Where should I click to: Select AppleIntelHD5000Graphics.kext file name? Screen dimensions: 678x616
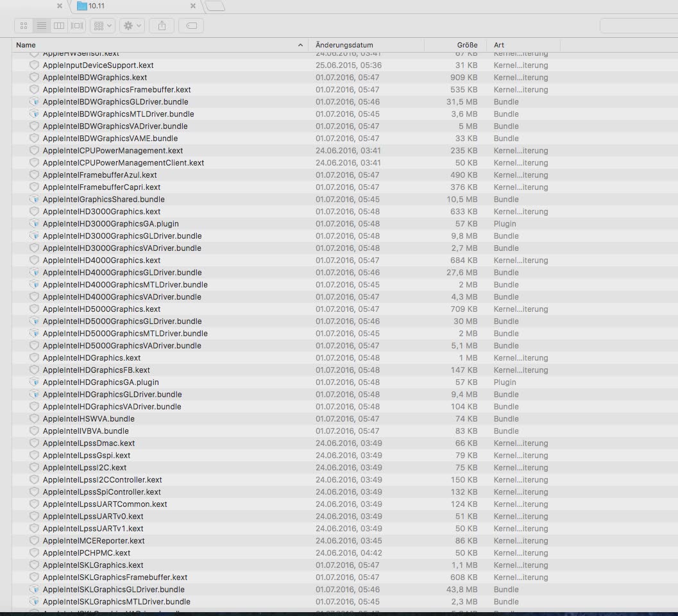click(x=101, y=309)
